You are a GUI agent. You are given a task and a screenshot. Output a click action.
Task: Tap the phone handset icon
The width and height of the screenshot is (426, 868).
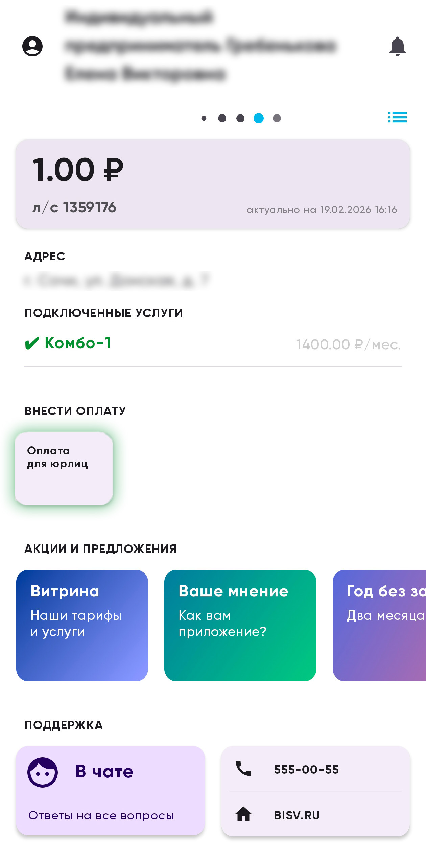click(x=243, y=769)
